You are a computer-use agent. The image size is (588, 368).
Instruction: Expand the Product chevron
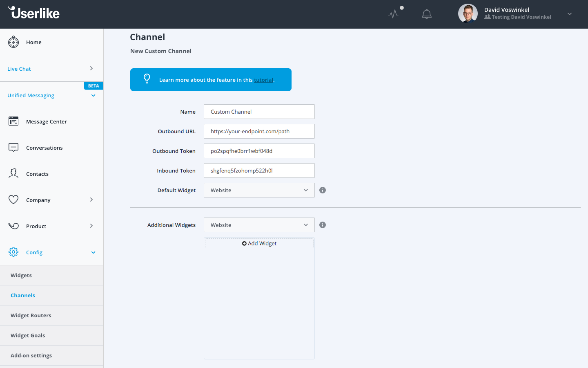(x=91, y=226)
